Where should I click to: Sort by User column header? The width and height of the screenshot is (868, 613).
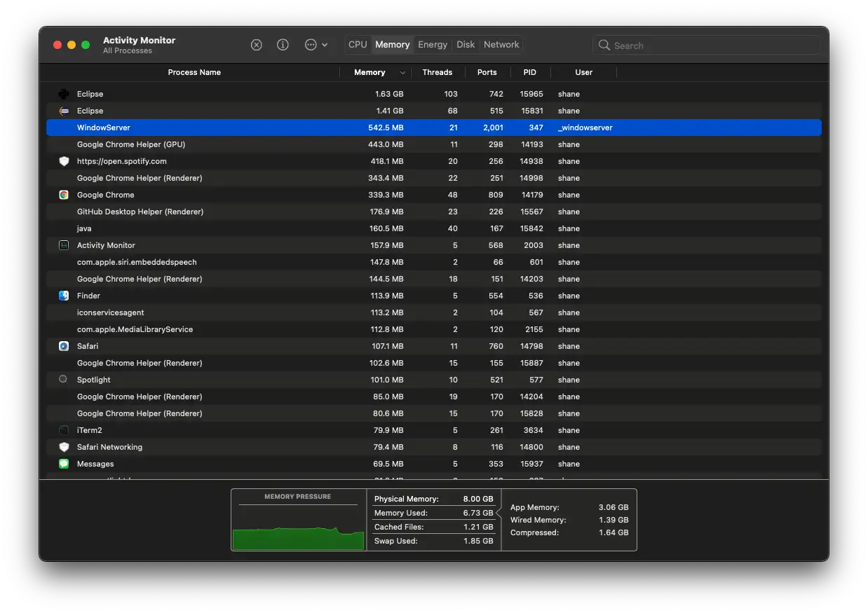pos(583,72)
